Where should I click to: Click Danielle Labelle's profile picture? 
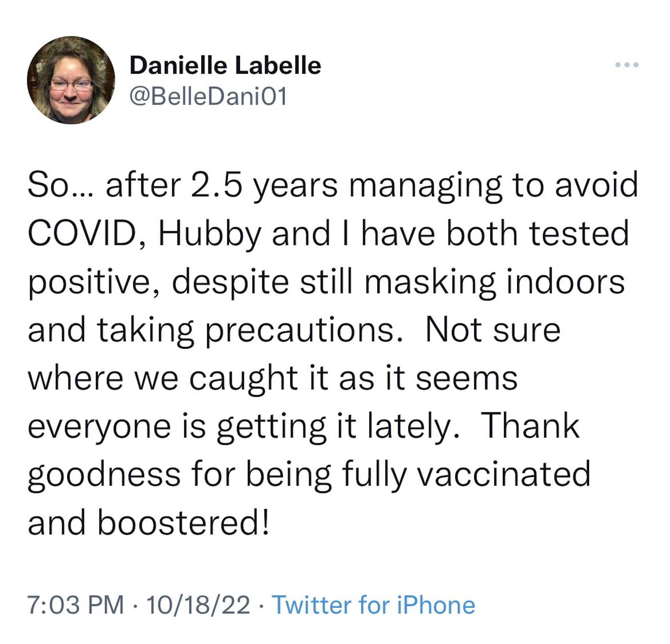71,80
